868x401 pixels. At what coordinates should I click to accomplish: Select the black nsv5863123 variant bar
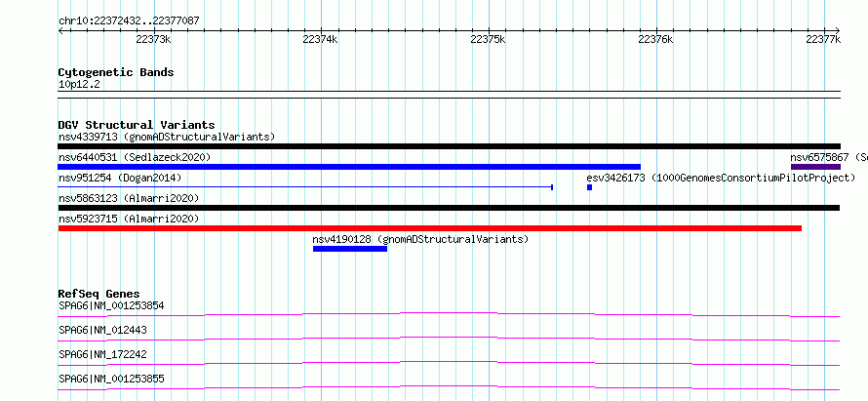(x=449, y=208)
